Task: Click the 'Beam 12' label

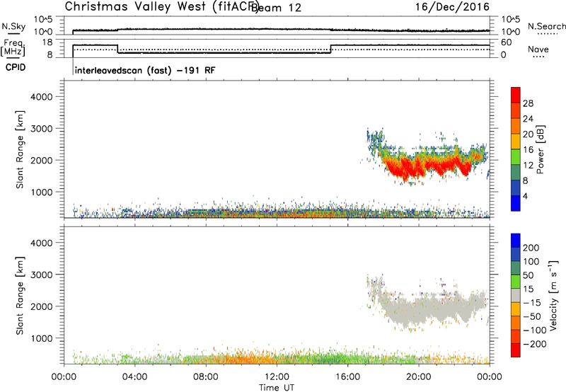Action: coord(276,8)
